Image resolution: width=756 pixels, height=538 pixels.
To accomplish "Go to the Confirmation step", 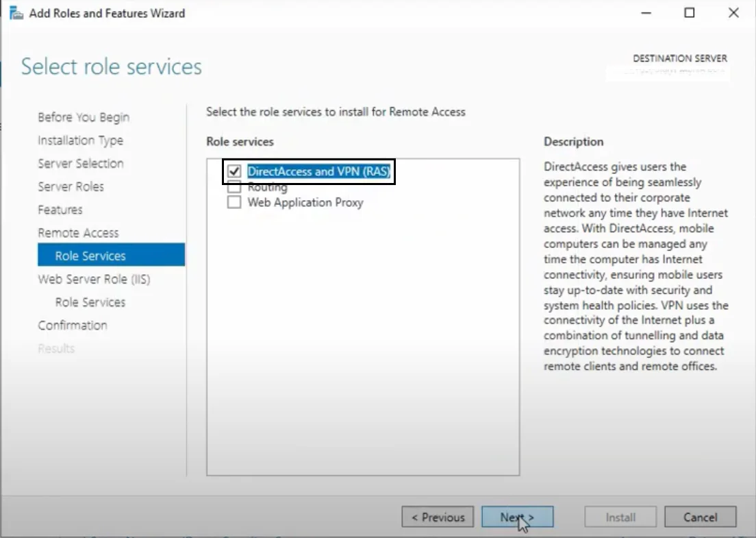I will [73, 325].
